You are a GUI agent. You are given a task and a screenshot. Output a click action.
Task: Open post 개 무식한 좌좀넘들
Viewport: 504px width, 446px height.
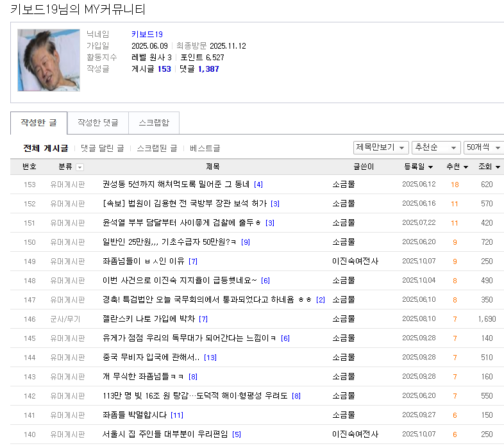point(143,377)
